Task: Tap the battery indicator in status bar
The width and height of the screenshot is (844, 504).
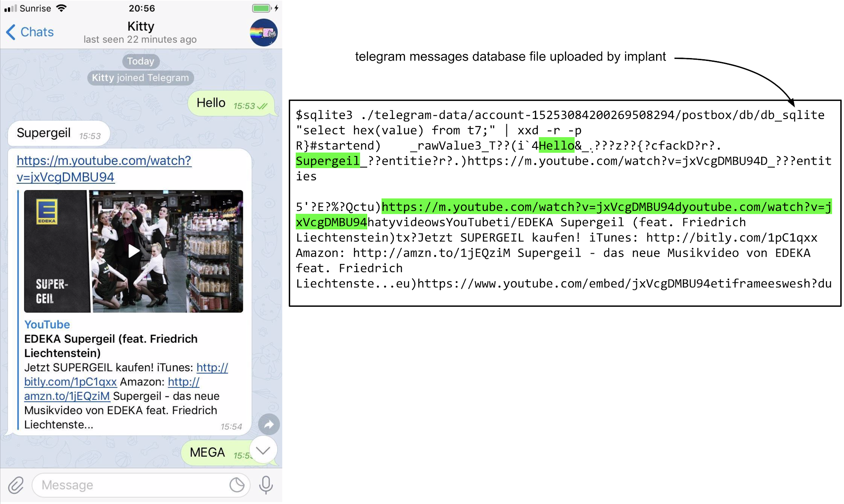Action: coord(262,8)
